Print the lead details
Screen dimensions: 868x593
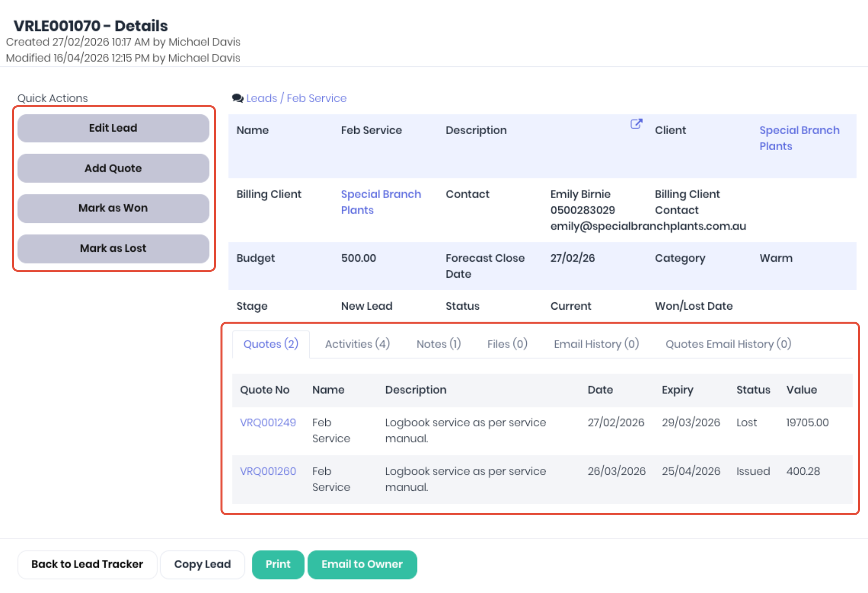coord(278,564)
